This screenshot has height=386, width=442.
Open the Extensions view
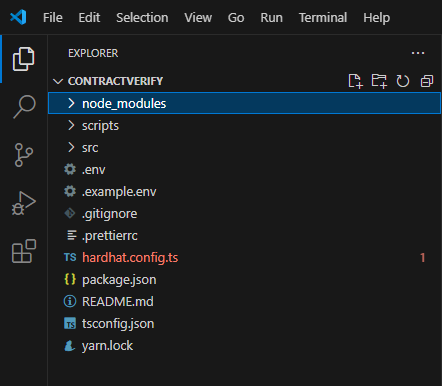click(24, 251)
